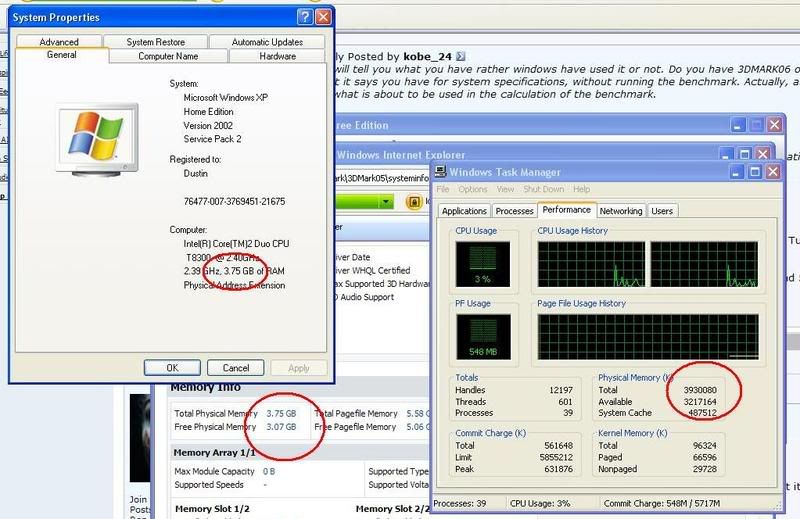Click OK in System Properties

coord(172,368)
